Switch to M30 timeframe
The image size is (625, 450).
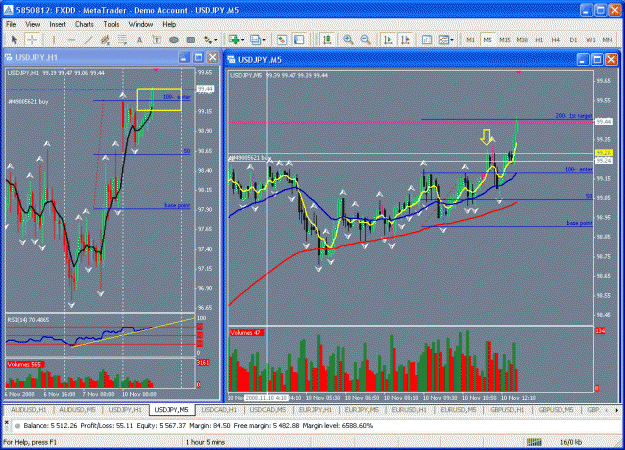pos(522,40)
